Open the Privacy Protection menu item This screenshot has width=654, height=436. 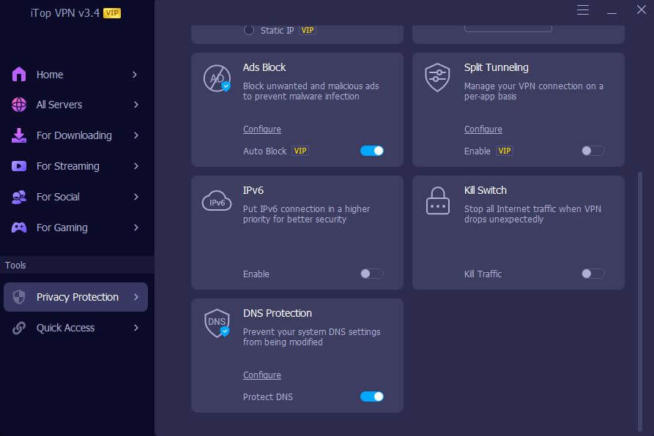75,297
